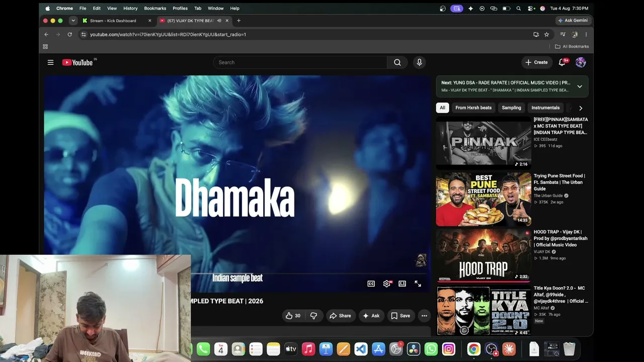Click the YouTube search magnifier button
The height and width of the screenshot is (362, 644).
point(397,62)
